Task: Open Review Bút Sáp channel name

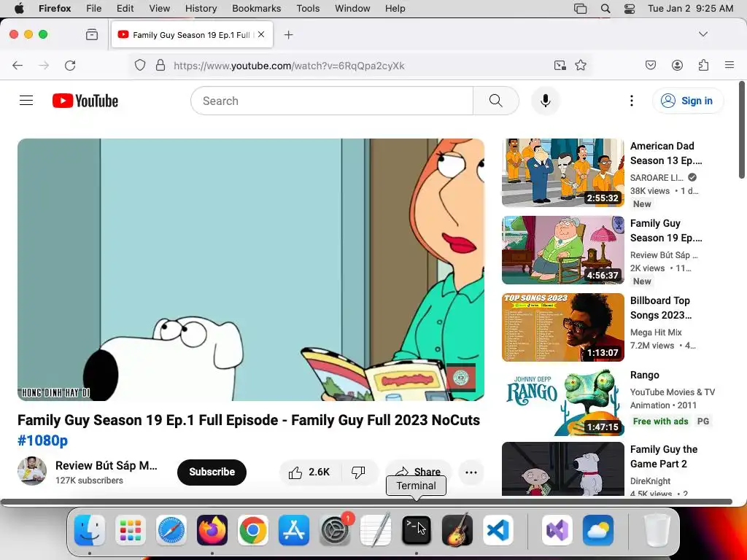Action: pyautogui.click(x=107, y=465)
